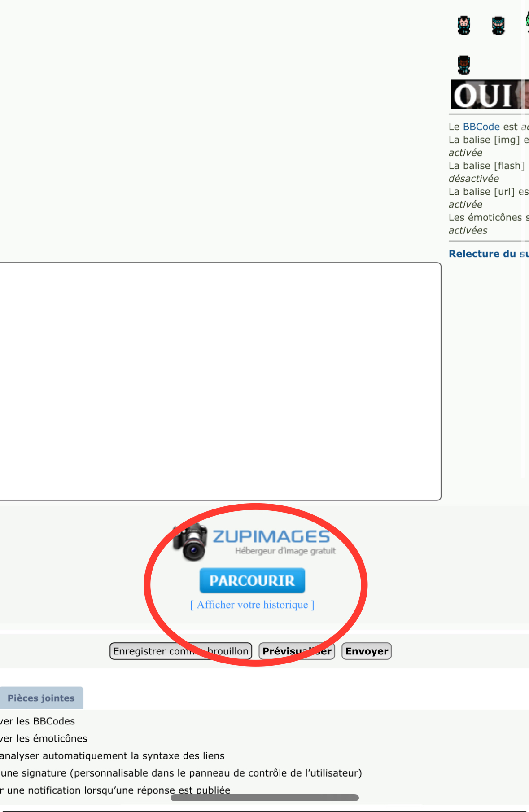Open Relecture du sujet section
Viewport: 529px width, 812px height.
click(489, 254)
